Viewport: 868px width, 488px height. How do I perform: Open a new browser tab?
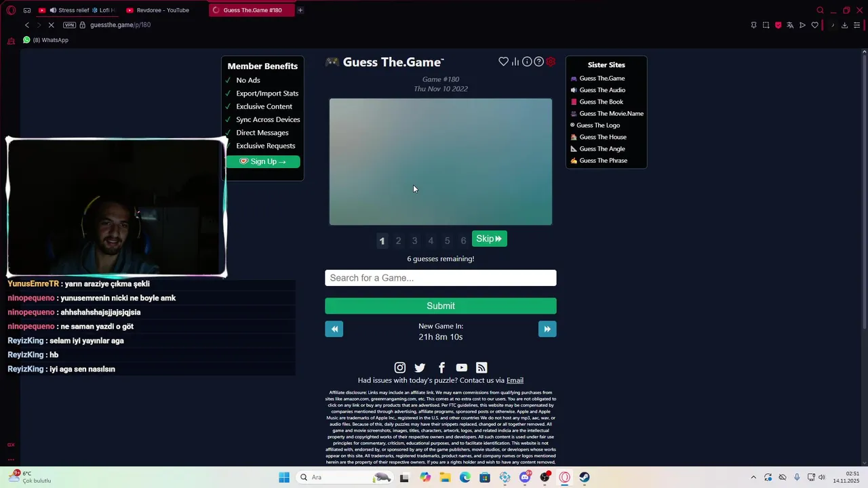[x=300, y=10]
